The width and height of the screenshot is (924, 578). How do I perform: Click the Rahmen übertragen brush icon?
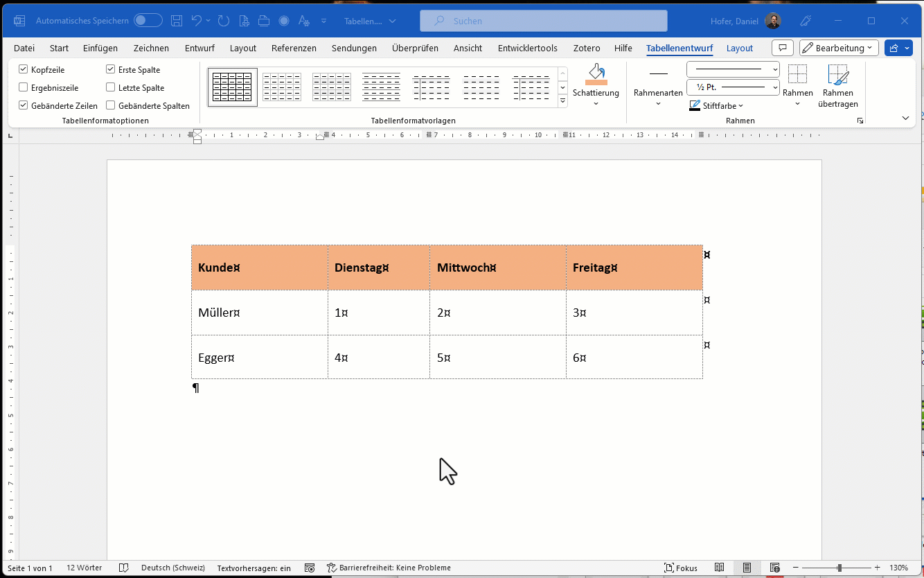coord(838,74)
